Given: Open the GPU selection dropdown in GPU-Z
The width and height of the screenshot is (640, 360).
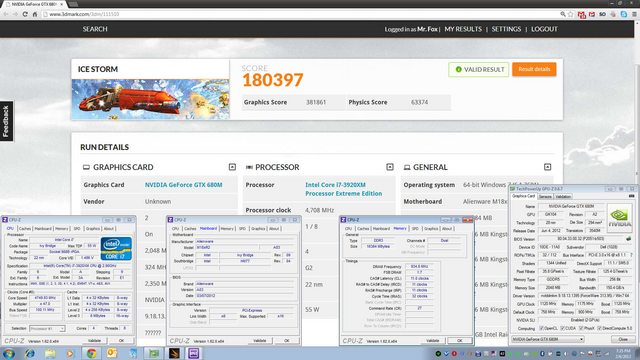Looking at the screenshot, I should 548,340.
